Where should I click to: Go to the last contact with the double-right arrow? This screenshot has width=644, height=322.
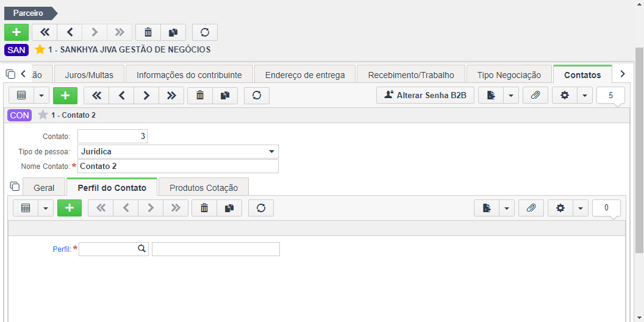tap(171, 95)
